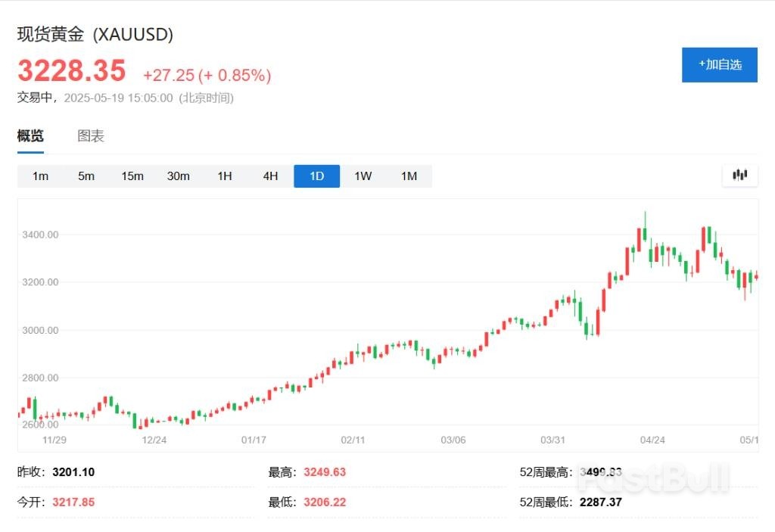Viewport: 775px width, 532px height.
Task: Select the 15m timeframe
Action: point(132,176)
